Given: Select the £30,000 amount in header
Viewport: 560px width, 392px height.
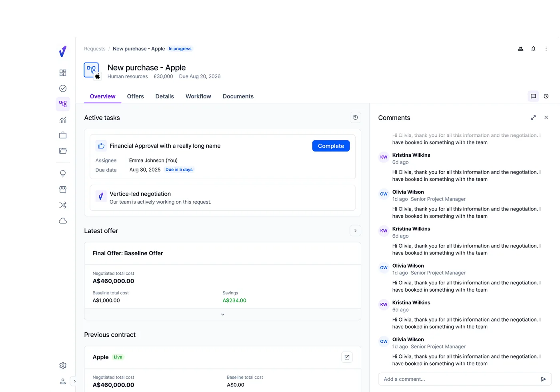Looking at the screenshot, I should [163, 76].
